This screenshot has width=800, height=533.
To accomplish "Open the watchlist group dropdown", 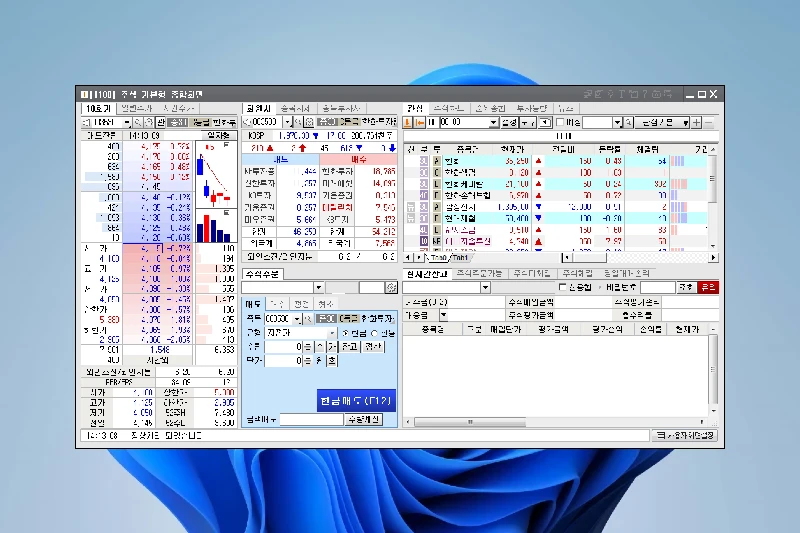I will [493, 122].
